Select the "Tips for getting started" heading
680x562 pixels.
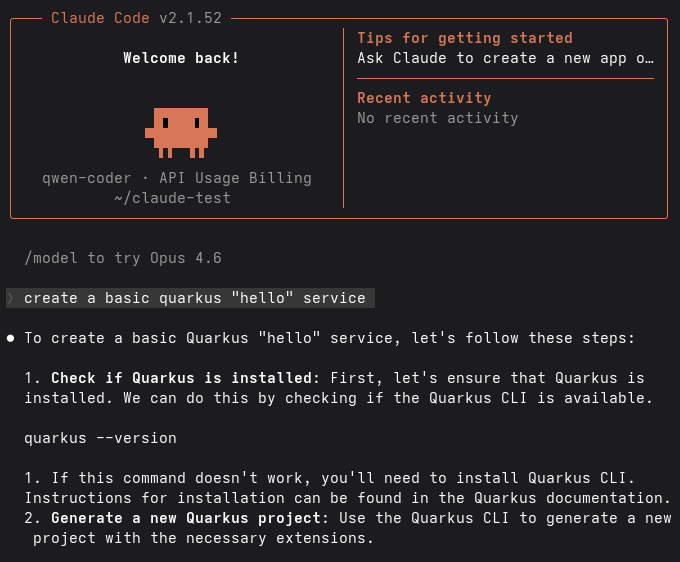[465, 38]
